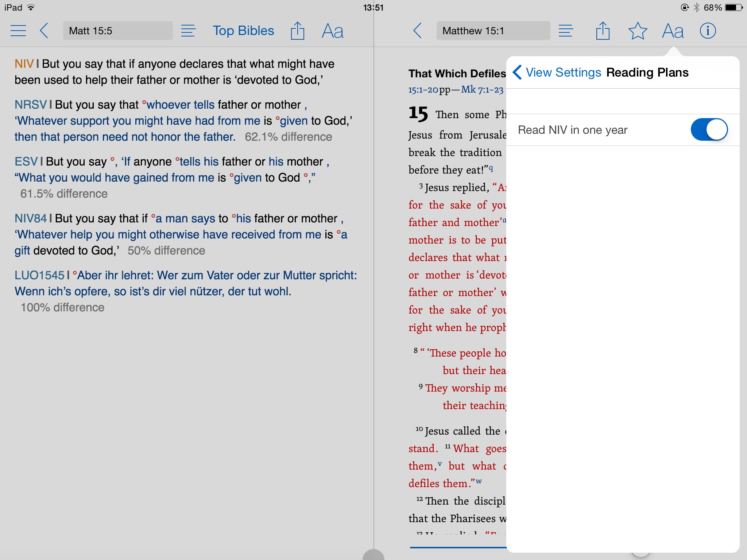
Task: Tap the blue reading progress bar
Action: coord(458,547)
